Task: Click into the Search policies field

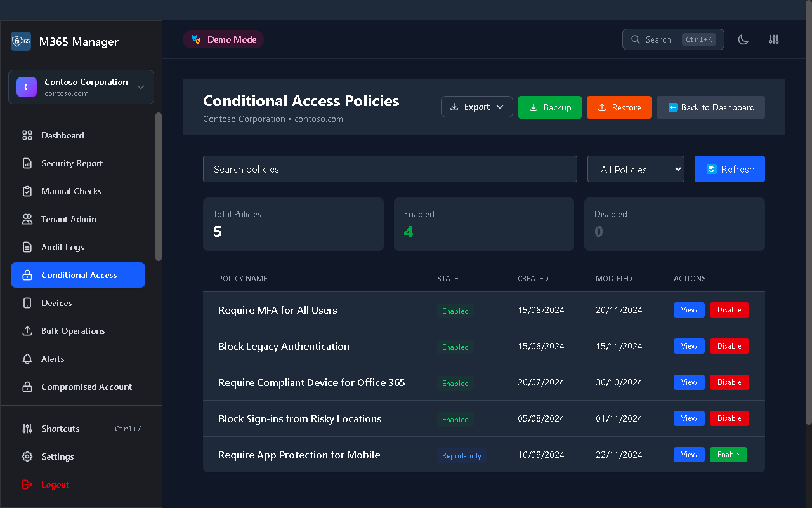Action: coord(390,169)
